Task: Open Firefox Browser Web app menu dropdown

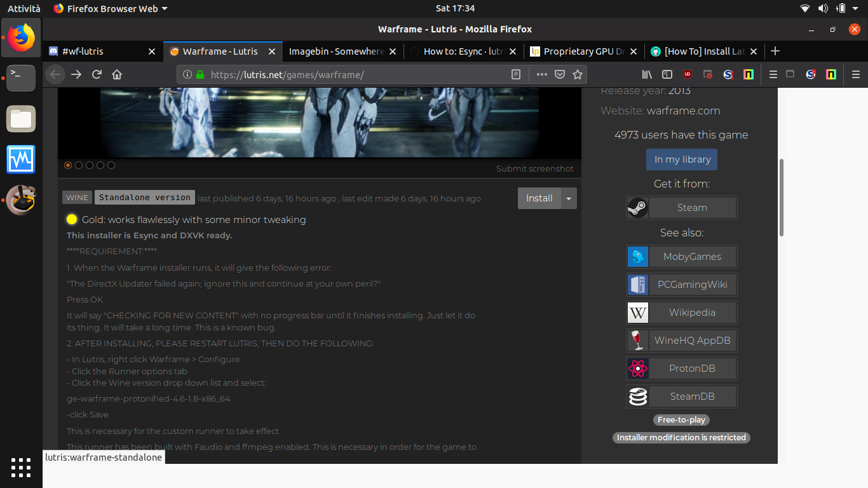Action: pos(111,8)
